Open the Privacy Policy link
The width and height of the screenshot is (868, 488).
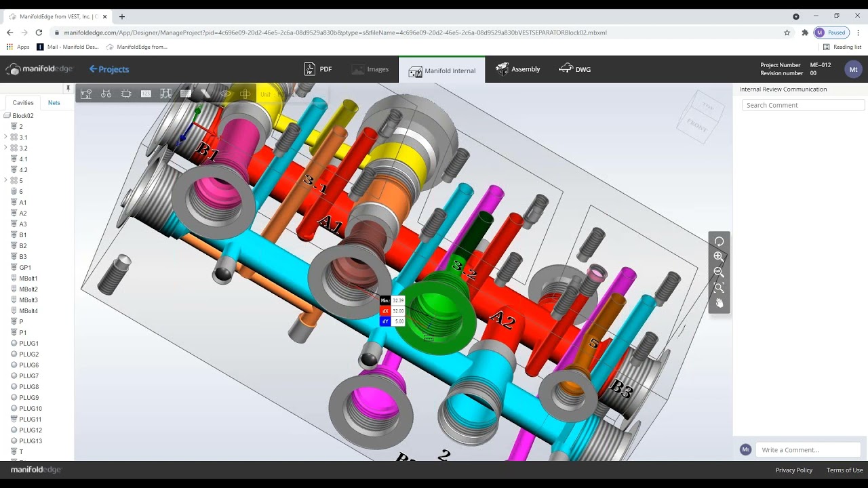tap(794, 470)
